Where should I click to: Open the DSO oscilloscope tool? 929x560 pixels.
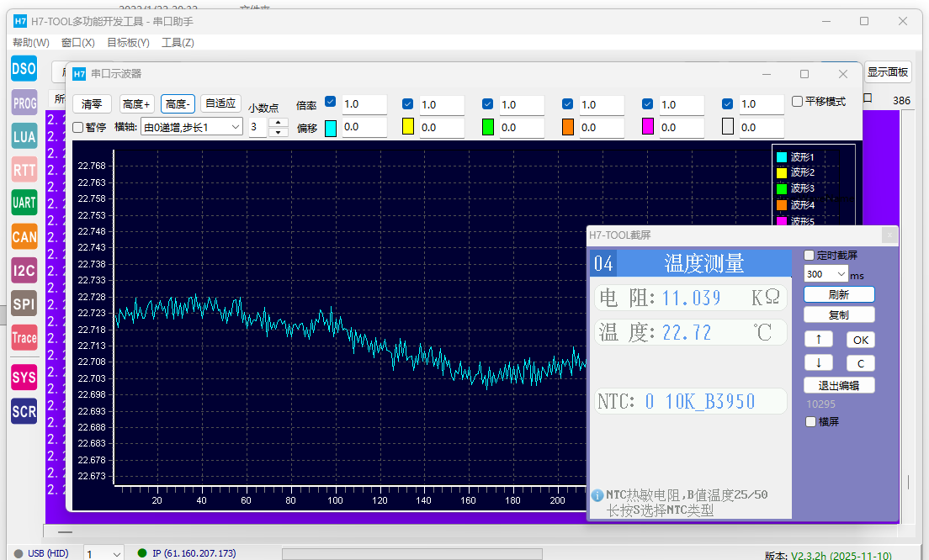click(x=24, y=68)
